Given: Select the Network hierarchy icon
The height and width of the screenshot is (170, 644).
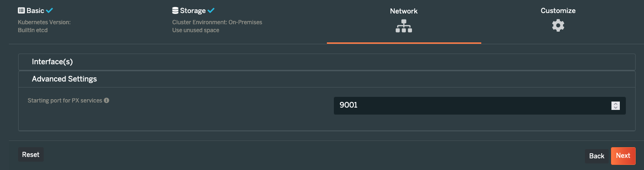Looking at the screenshot, I should click(x=404, y=27).
